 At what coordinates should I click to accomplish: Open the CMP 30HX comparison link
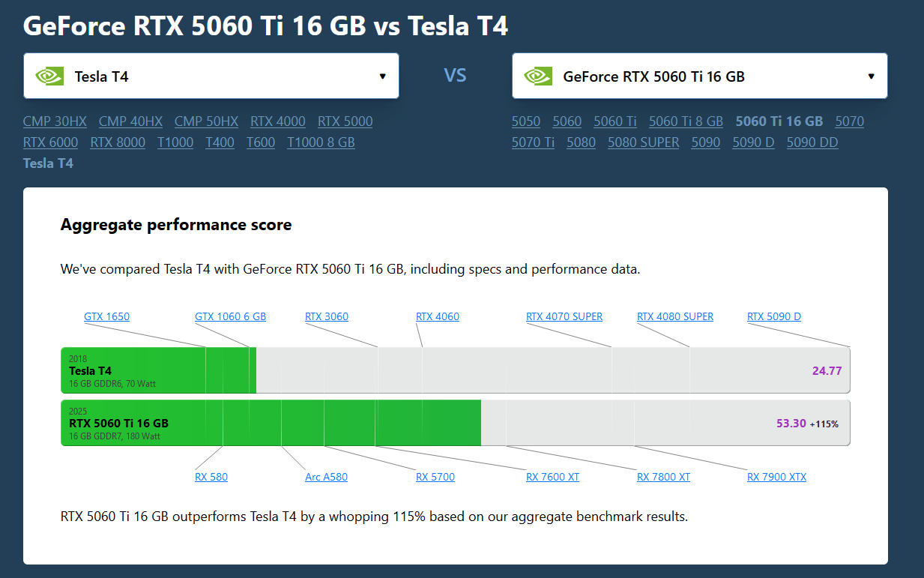55,121
